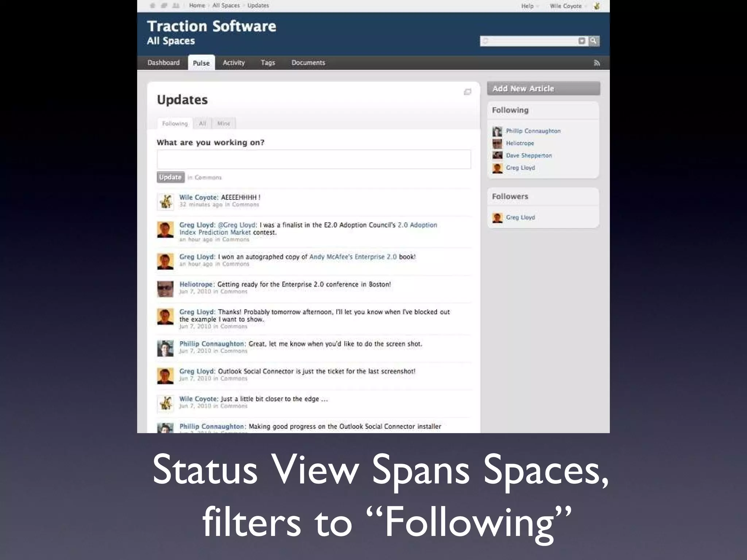747x560 pixels.
Task: Click All Spaces in the breadcrumb
Action: (x=226, y=5)
